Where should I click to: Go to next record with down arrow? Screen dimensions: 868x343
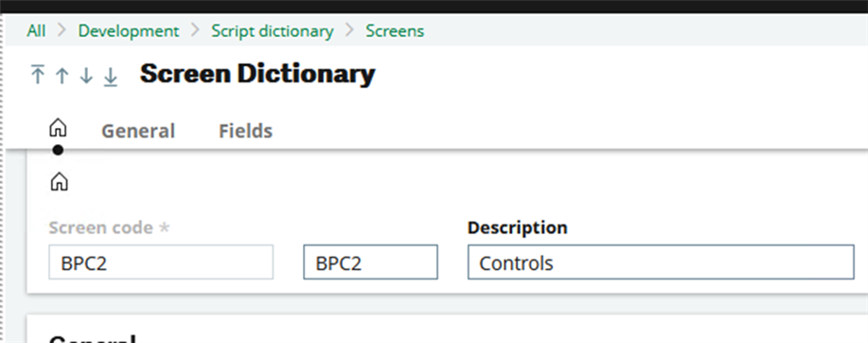pyautogui.click(x=86, y=76)
